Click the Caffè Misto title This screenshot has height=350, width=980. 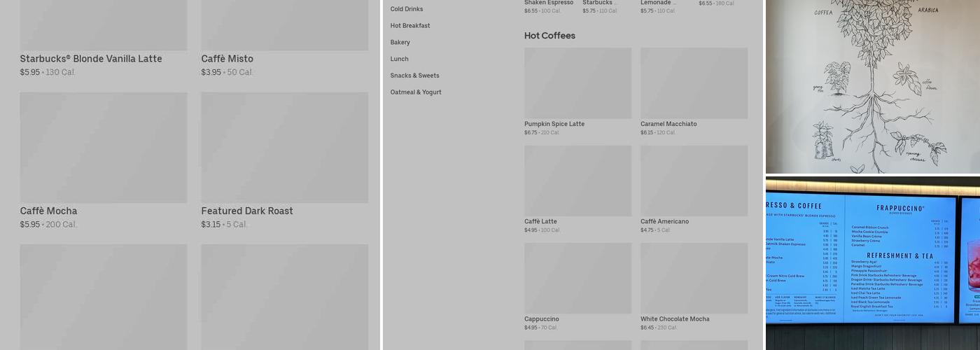227,59
